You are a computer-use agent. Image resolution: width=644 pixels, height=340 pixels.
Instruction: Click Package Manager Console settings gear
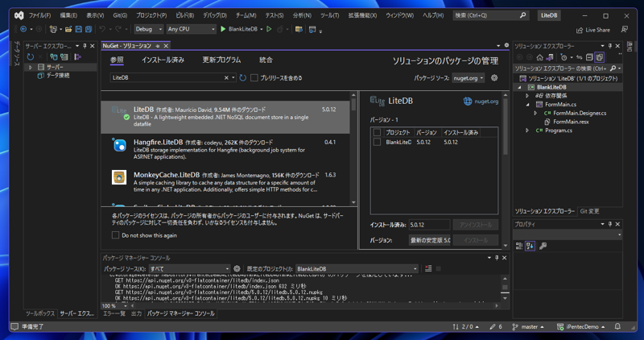pyautogui.click(x=237, y=268)
